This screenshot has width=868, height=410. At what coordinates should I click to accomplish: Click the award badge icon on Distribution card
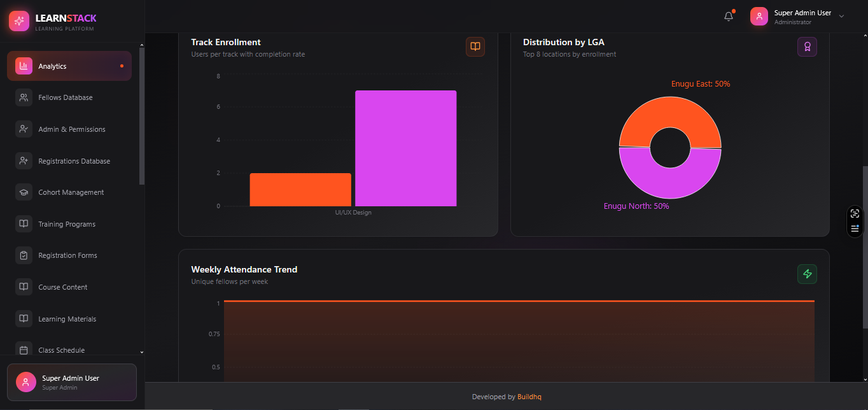point(807,46)
